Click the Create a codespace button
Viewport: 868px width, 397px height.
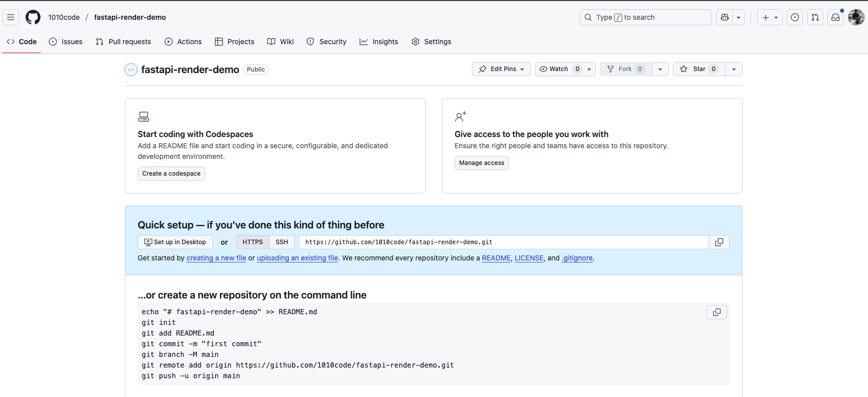[x=171, y=174]
